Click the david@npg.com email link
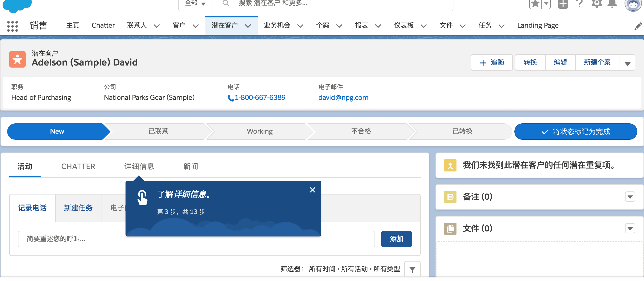Image resolution: width=644 pixels, height=281 pixels. click(343, 98)
